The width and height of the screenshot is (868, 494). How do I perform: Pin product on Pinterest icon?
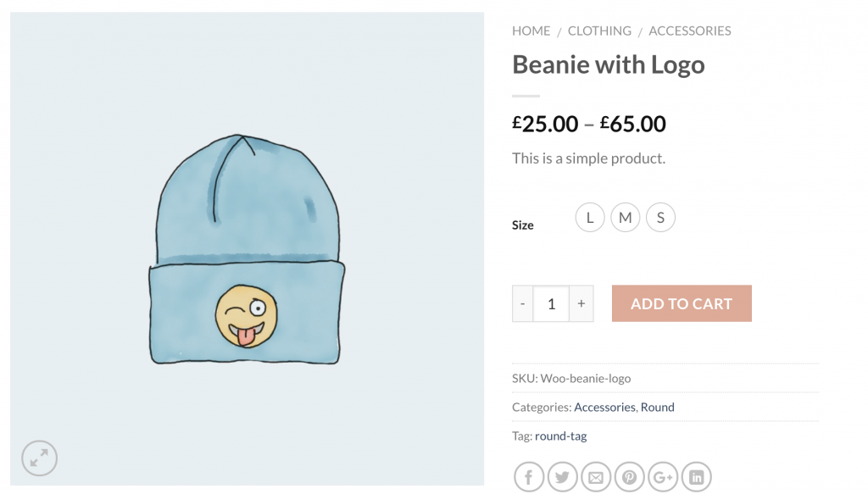tap(630, 477)
